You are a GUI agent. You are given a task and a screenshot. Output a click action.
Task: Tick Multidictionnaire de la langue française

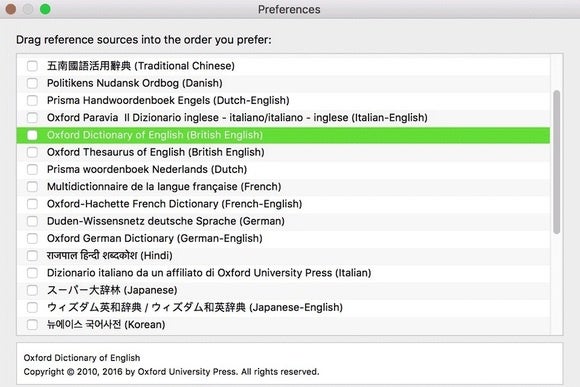click(x=32, y=186)
